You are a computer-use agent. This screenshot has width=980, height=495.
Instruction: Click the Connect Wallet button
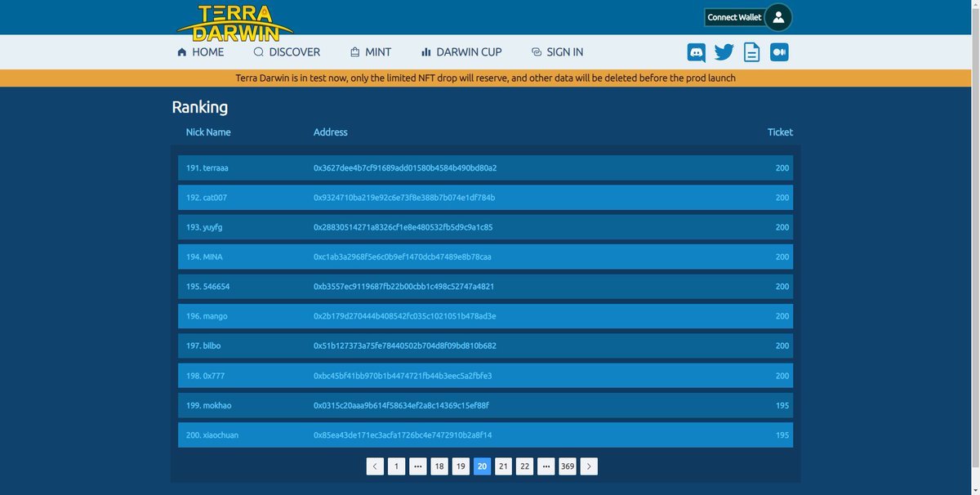tap(734, 17)
